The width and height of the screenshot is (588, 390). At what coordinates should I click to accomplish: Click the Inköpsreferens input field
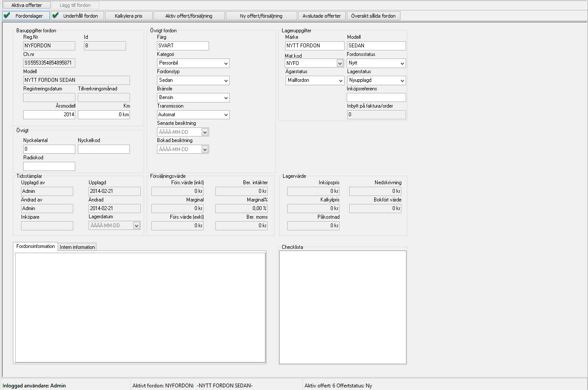point(376,97)
